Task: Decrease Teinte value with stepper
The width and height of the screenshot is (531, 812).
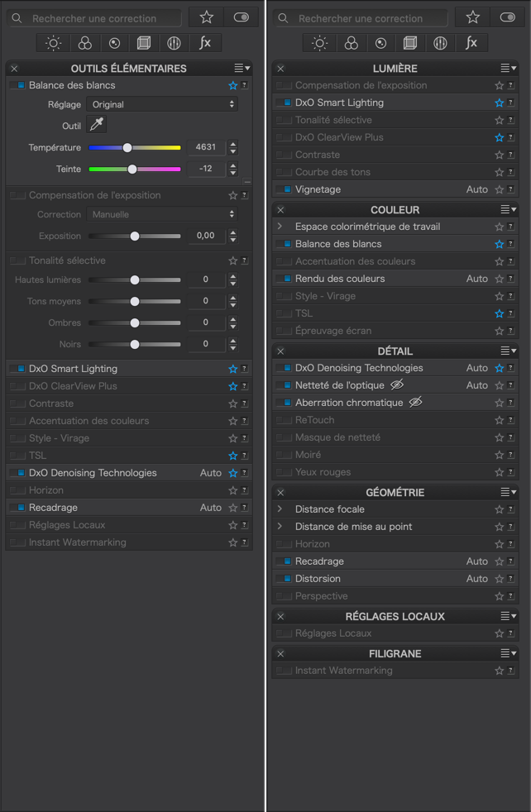Action: [x=233, y=173]
